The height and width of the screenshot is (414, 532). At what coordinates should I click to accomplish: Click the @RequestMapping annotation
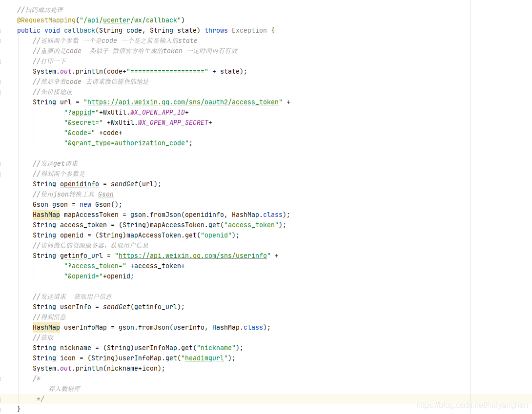click(x=46, y=20)
